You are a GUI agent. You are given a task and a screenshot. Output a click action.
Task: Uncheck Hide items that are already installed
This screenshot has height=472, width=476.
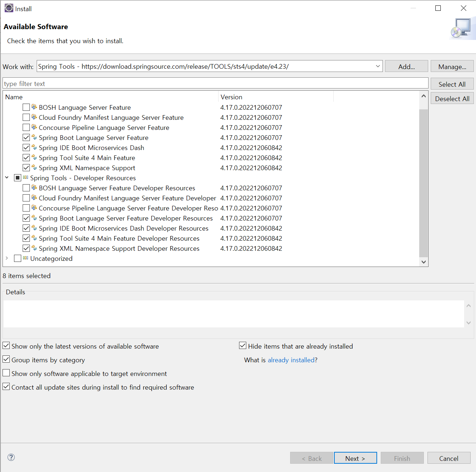pyautogui.click(x=243, y=346)
